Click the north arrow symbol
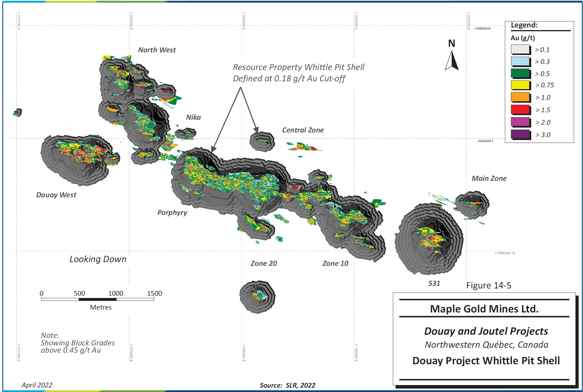The height and width of the screenshot is (392, 583). pos(452,60)
